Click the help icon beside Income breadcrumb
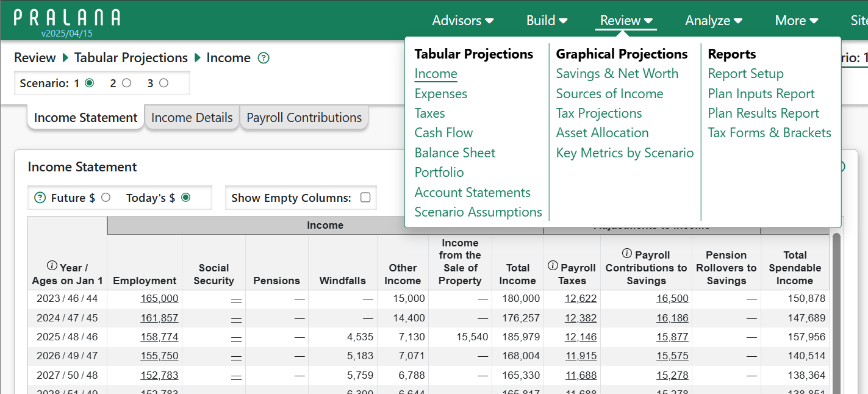Image resolution: width=868 pixels, height=394 pixels. [264, 58]
